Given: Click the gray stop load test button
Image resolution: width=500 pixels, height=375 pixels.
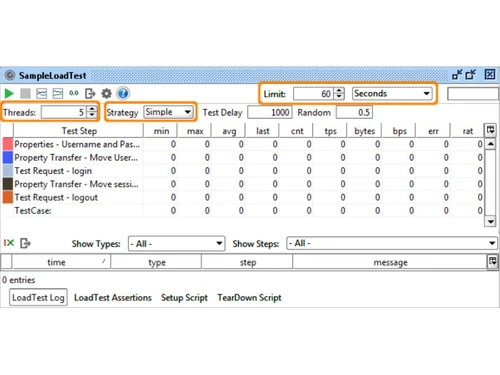Looking at the screenshot, I should pos(25,94).
